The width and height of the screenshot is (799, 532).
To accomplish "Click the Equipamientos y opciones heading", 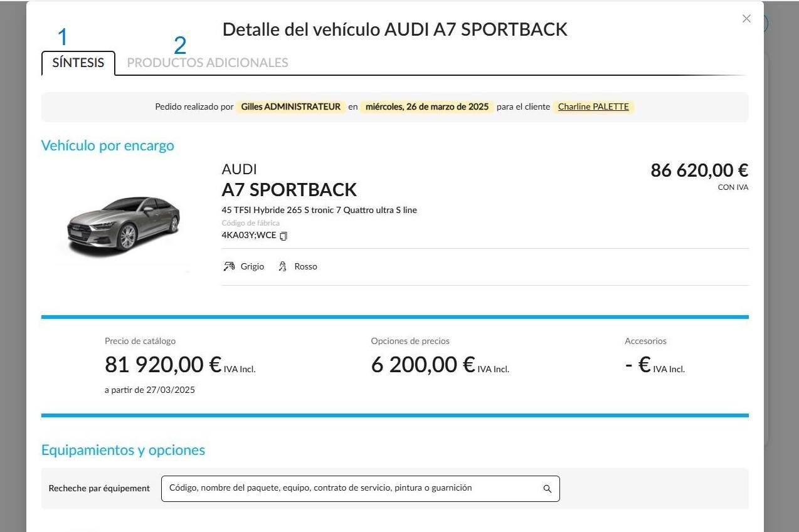I will [123, 450].
